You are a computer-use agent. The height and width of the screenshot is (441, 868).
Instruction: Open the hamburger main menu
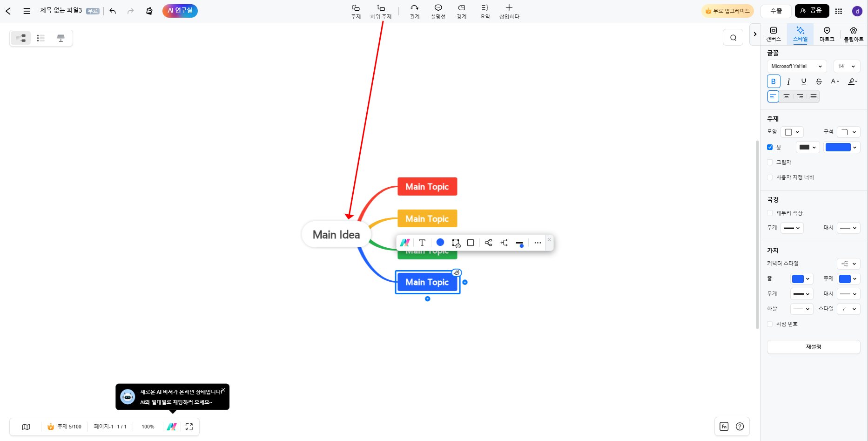(27, 11)
